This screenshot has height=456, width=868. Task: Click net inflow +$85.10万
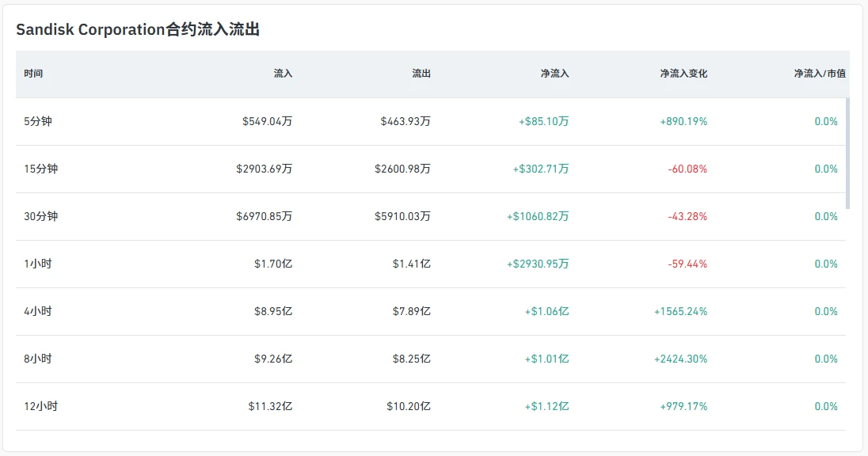[543, 121]
